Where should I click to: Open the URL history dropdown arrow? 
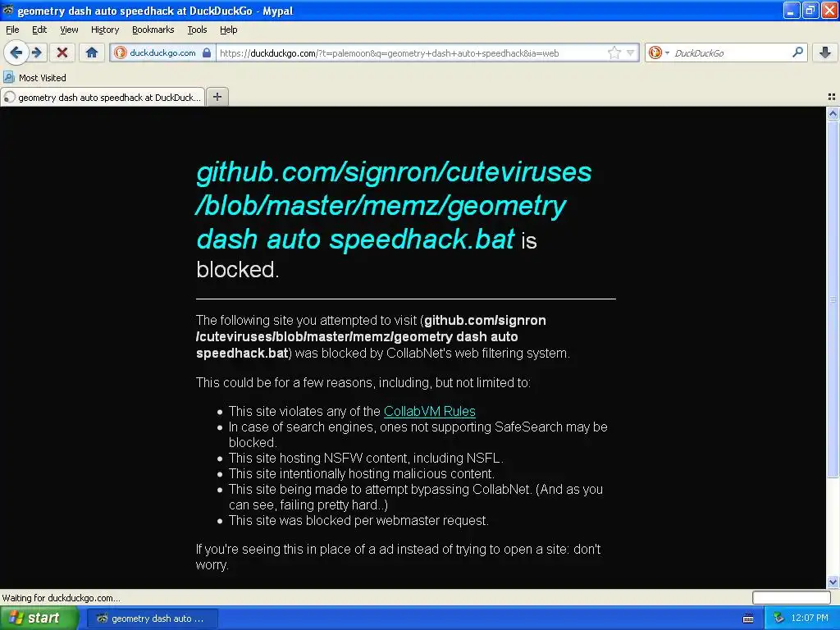[631, 52]
